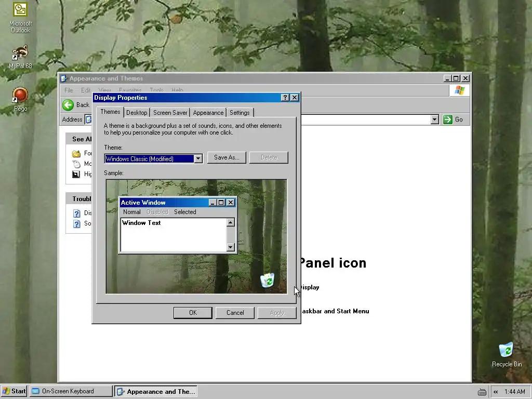This screenshot has height=399, width=532.
Task: Expand the Address bar dropdown arrow
Action: tap(435, 119)
